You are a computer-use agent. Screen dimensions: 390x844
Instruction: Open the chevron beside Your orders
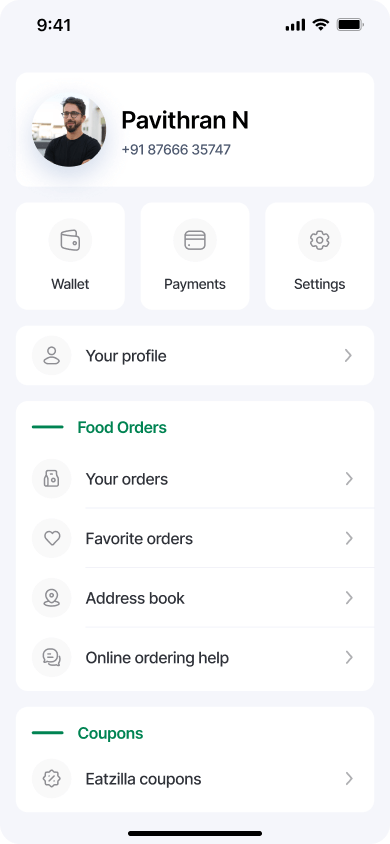pyautogui.click(x=349, y=479)
